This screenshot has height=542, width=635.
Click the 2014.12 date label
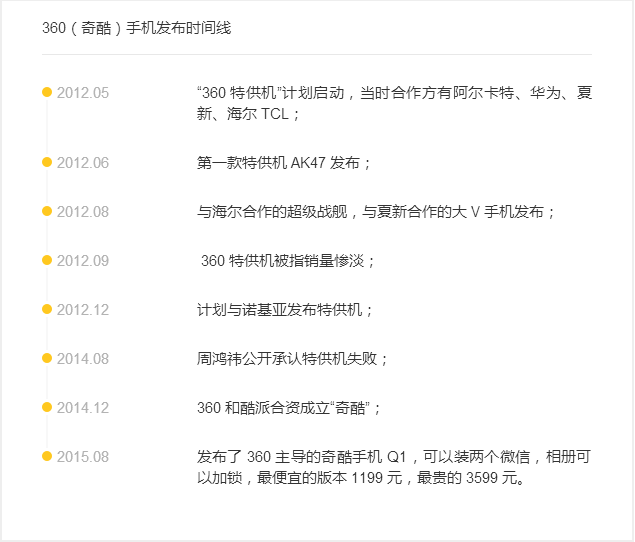coord(83,407)
